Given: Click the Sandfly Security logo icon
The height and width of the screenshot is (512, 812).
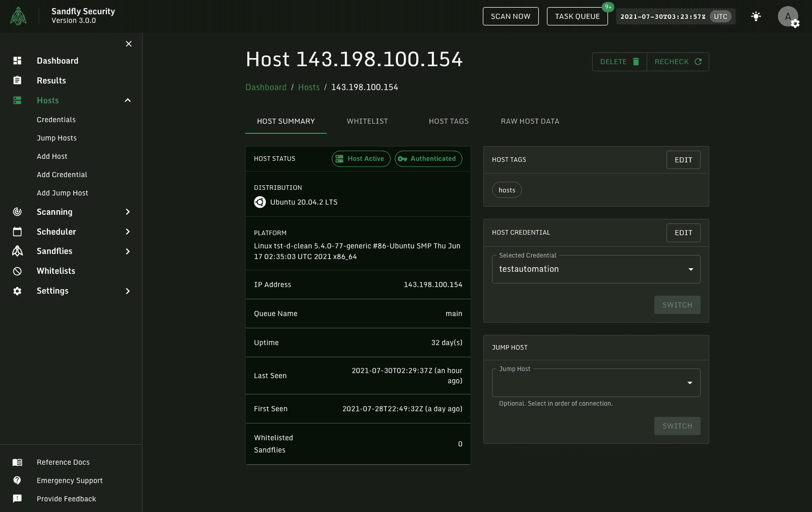Looking at the screenshot, I should point(18,16).
